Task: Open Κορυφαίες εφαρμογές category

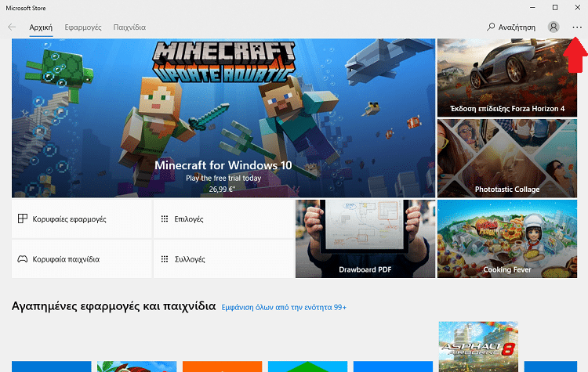Action: [82, 219]
